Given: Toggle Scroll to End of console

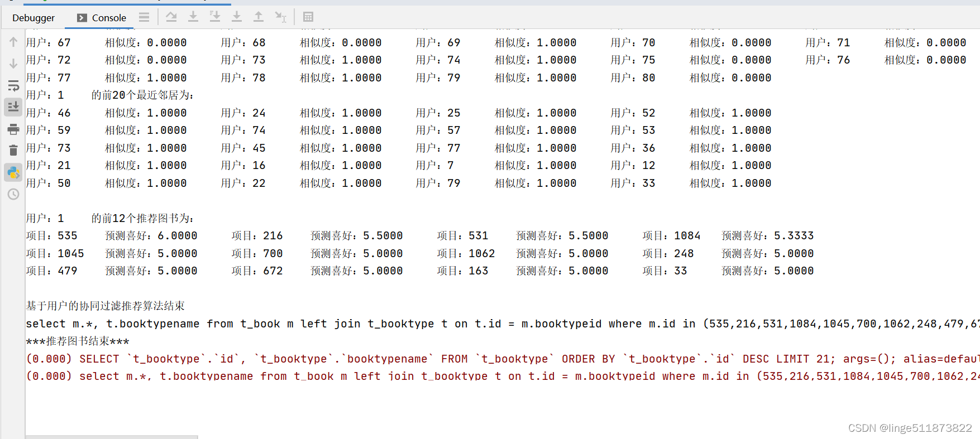Looking at the screenshot, I should [13, 107].
